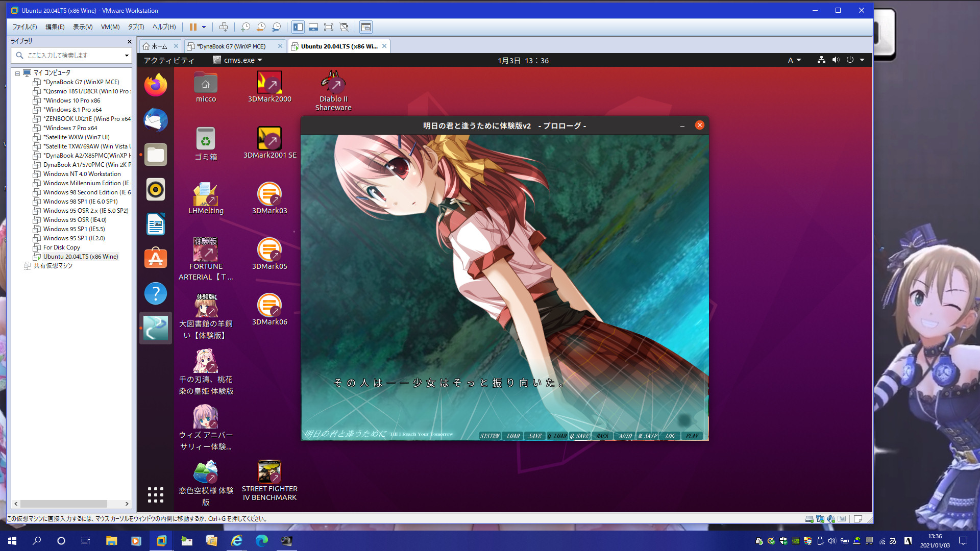Select the STREET FIGHTER IV BENCHMARK icon
The width and height of the screenshot is (980, 551).
click(269, 481)
